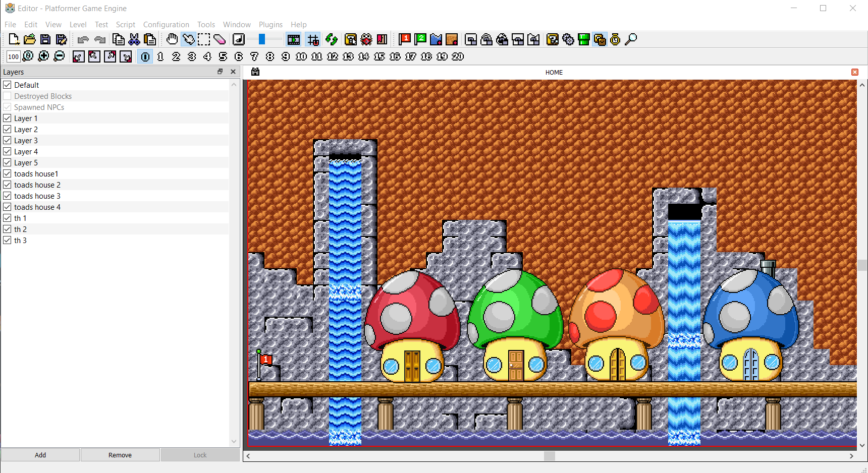Click the Remove layer button

(x=120, y=455)
